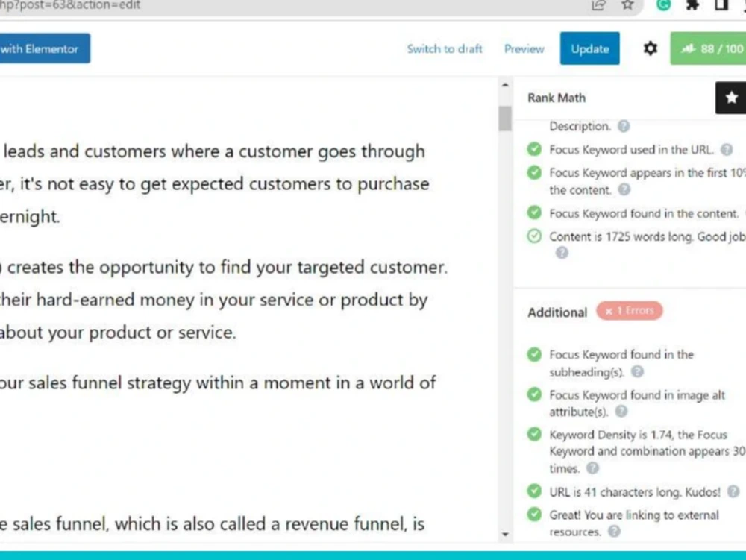Click help icon for URL is 41 characters
The width and height of the screenshot is (746, 560).
733,491
